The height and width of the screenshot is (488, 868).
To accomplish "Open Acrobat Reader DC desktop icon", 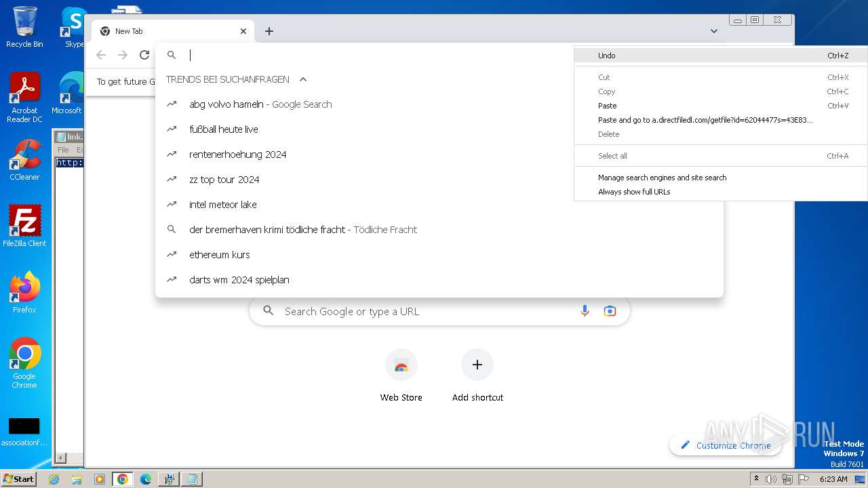I will coord(24,98).
